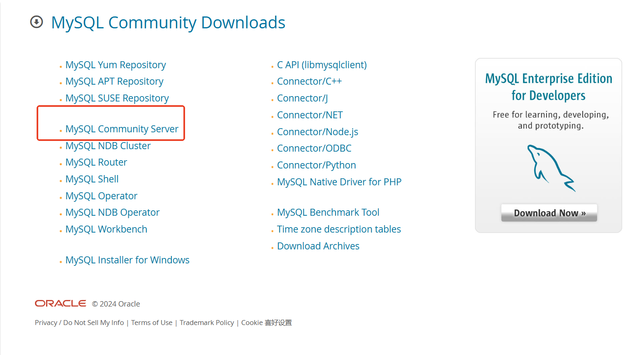Open Connector/C++ link
This screenshot has width=644, height=355.
click(x=309, y=81)
